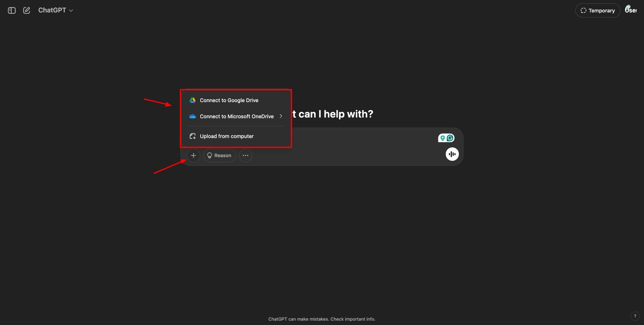Click the "can I help with?" heading

coord(335,114)
